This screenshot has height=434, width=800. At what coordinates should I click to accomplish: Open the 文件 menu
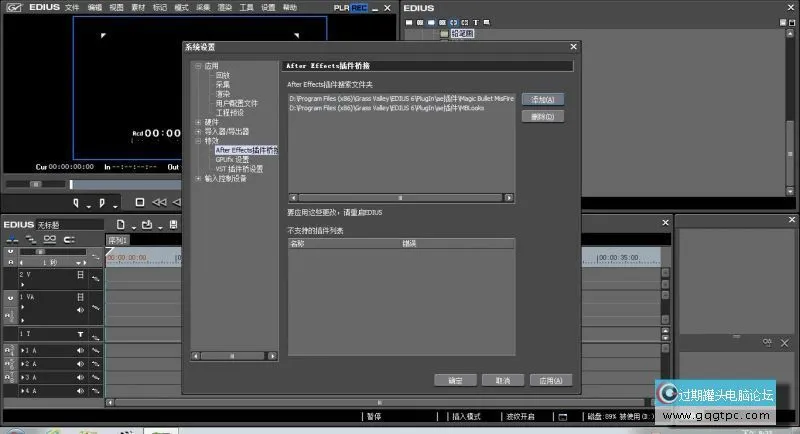[72, 8]
